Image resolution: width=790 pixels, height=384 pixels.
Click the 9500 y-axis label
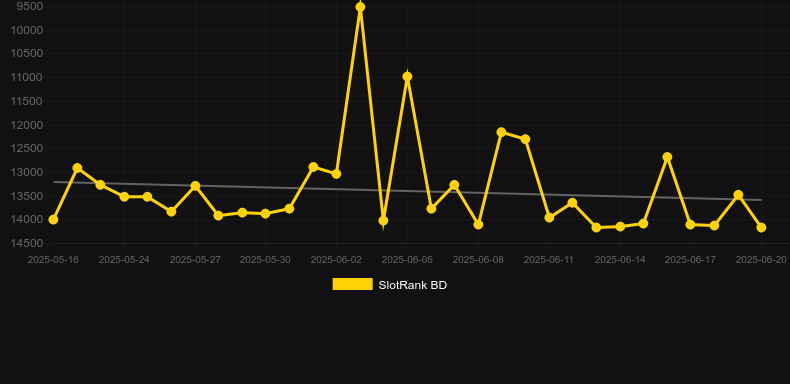pyautogui.click(x=30, y=7)
